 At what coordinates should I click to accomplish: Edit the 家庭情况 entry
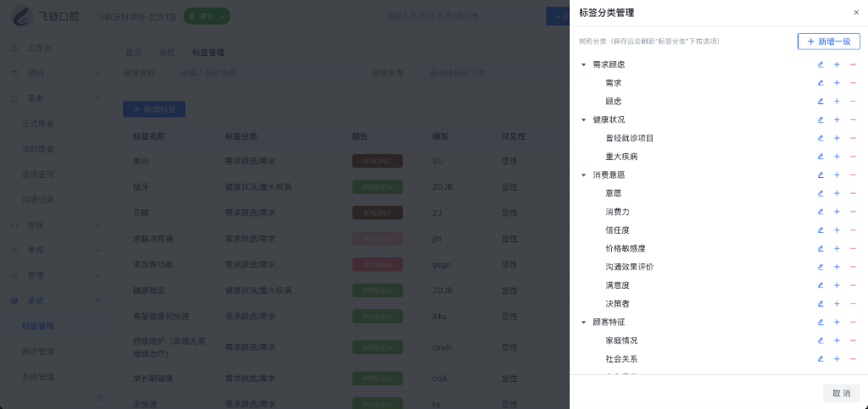pyautogui.click(x=821, y=340)
